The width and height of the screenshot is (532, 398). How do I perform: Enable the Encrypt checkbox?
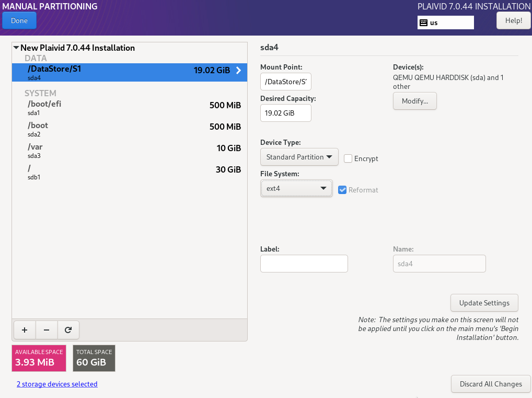coord(348,158)
